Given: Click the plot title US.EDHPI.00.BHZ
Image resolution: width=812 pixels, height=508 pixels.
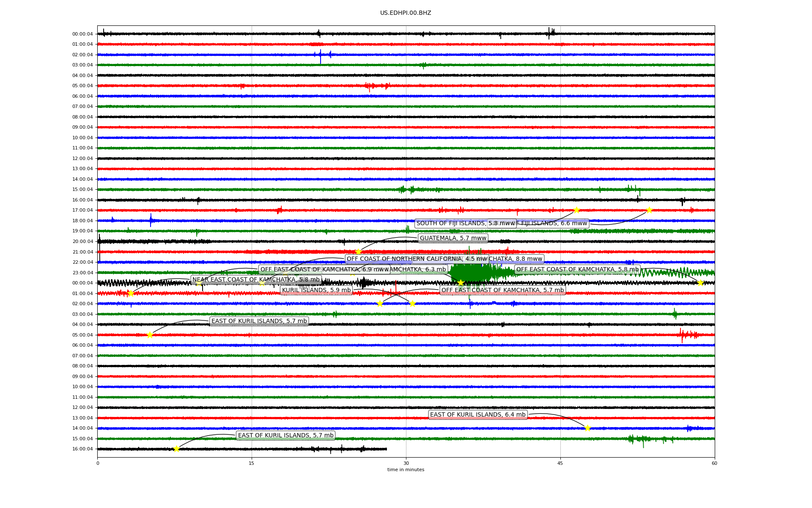Looking at the screenshot, I should 406,13.
